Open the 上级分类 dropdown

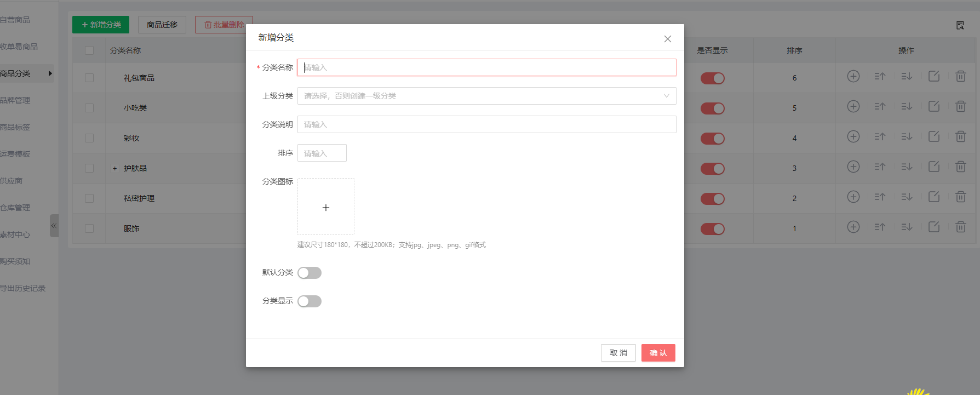click(486, 96)
